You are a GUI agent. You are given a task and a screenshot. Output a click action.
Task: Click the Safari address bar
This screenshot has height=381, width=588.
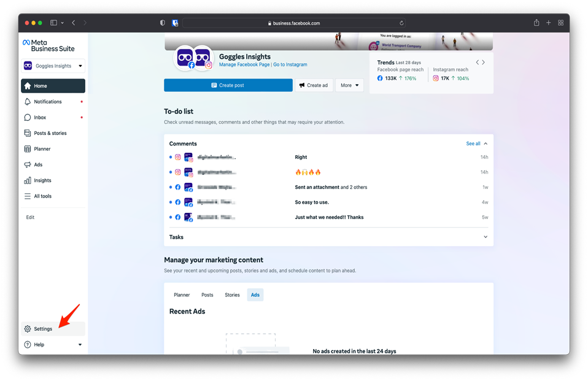point(295,23)
